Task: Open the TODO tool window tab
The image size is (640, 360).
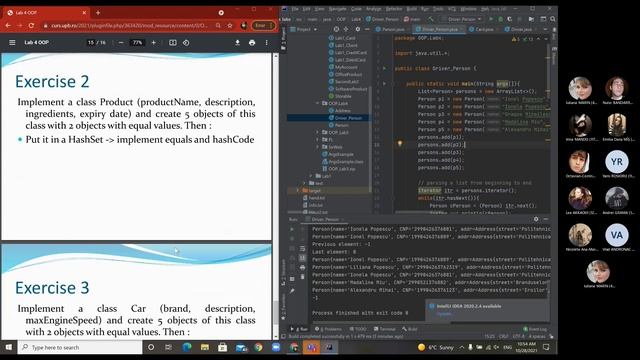Action: [358, 329]
